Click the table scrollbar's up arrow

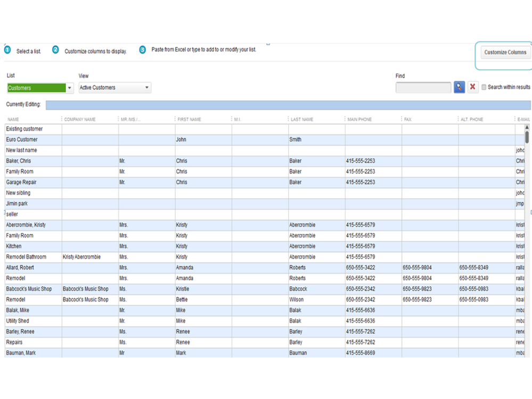click(527, 128)
